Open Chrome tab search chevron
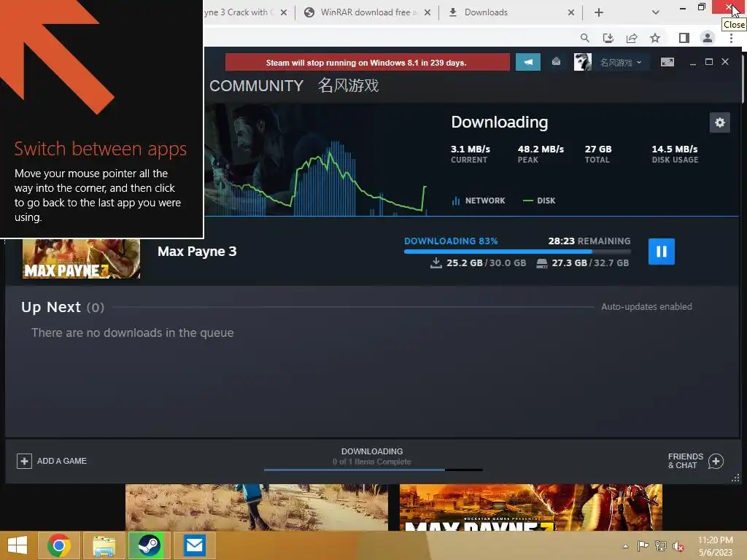The height and width of the screenshot is (560, 747). click(x=656, y=12)
